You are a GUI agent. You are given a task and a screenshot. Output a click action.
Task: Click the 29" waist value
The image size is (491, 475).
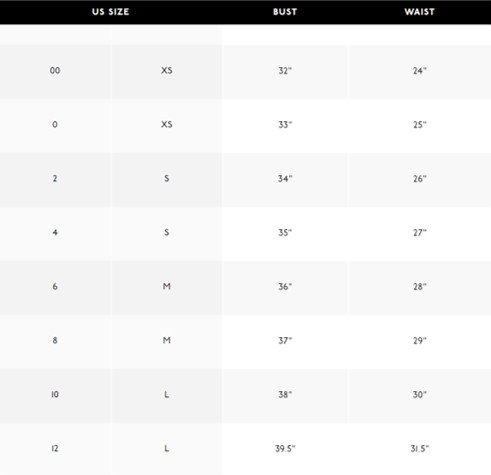pyautogui.click(x=420, y=340)
